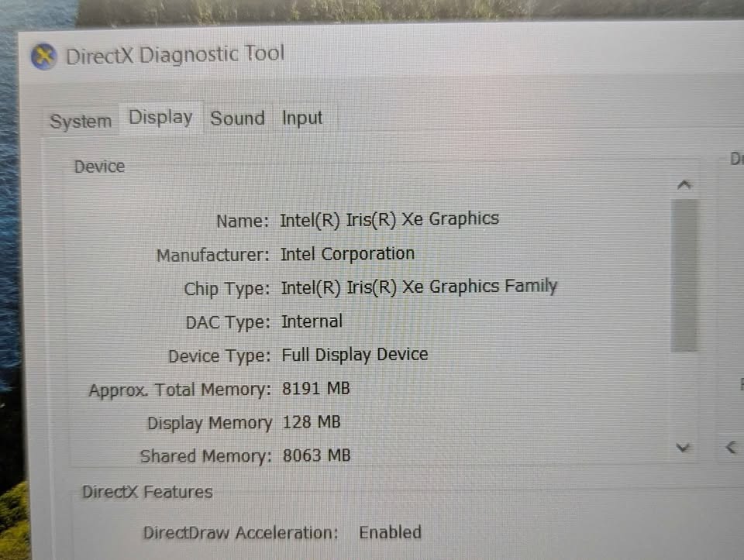The height and width of the screenshot is (560, 744).
Task: Click the Device group label
Action: point(100,167)
